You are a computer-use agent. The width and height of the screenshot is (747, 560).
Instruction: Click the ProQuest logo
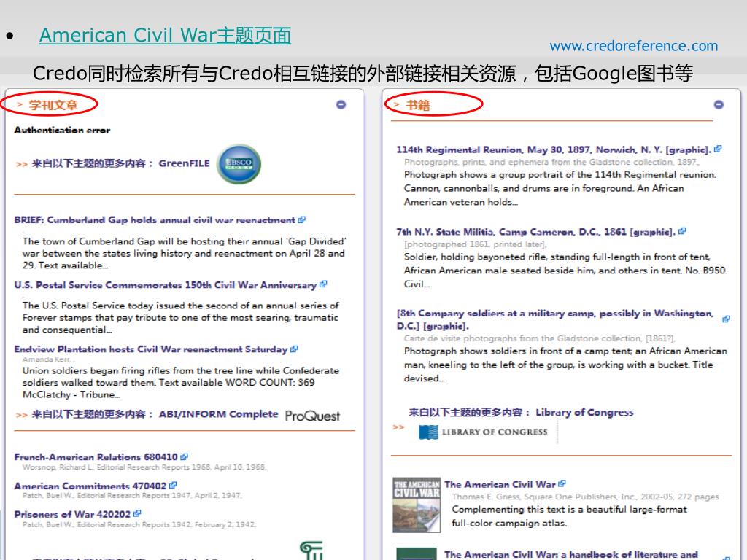pyautogui.click(x=312, y=416)
